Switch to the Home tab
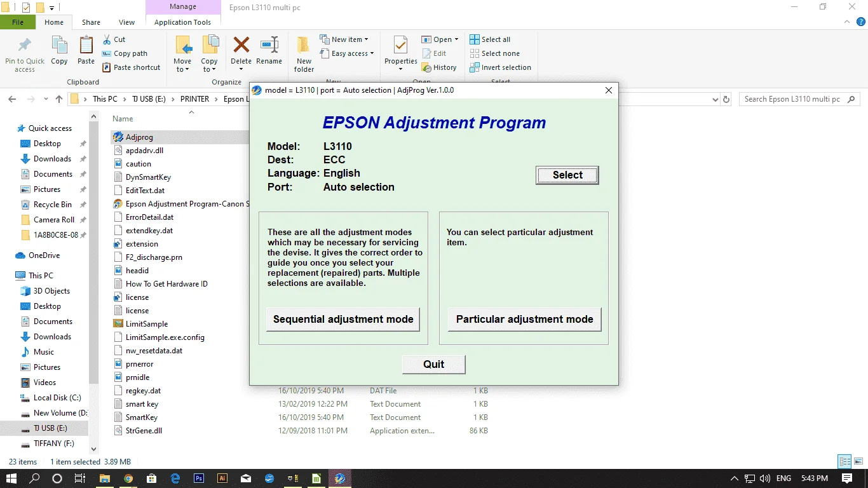This screenshot has width=868, height=488. [54, 22]
